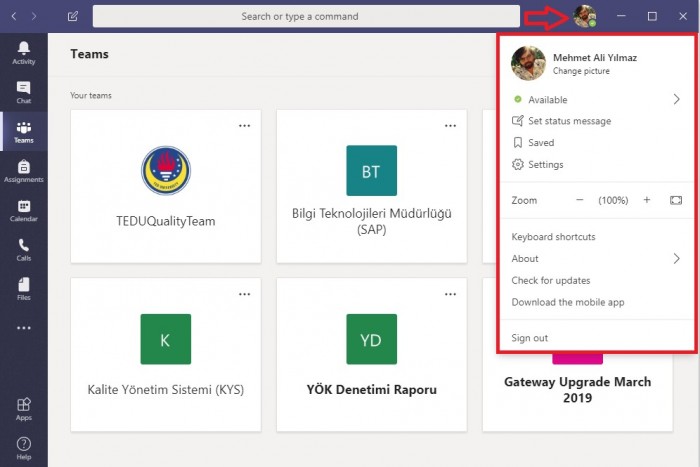The image size is (700, 467).
Task: Click the Saved bookmark icon
Action: point(517,142)
